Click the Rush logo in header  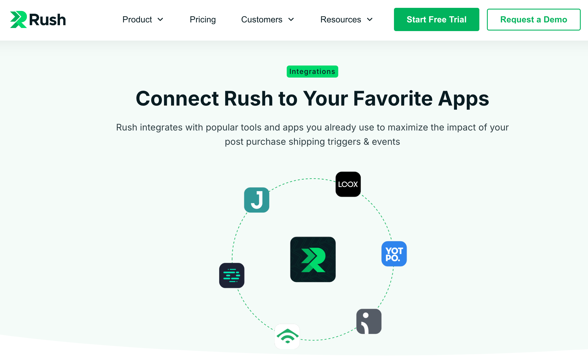[x=38, y=20]
